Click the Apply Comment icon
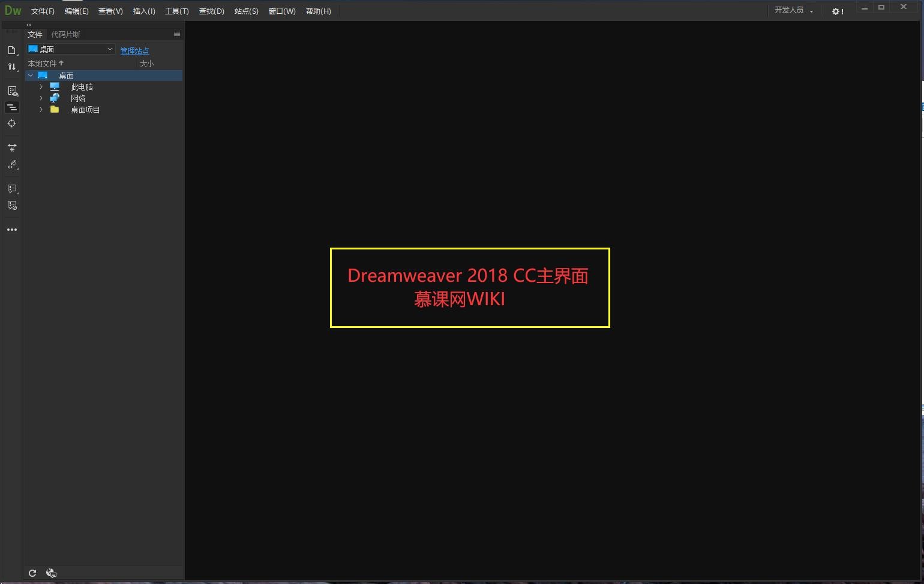 [12, 189]
